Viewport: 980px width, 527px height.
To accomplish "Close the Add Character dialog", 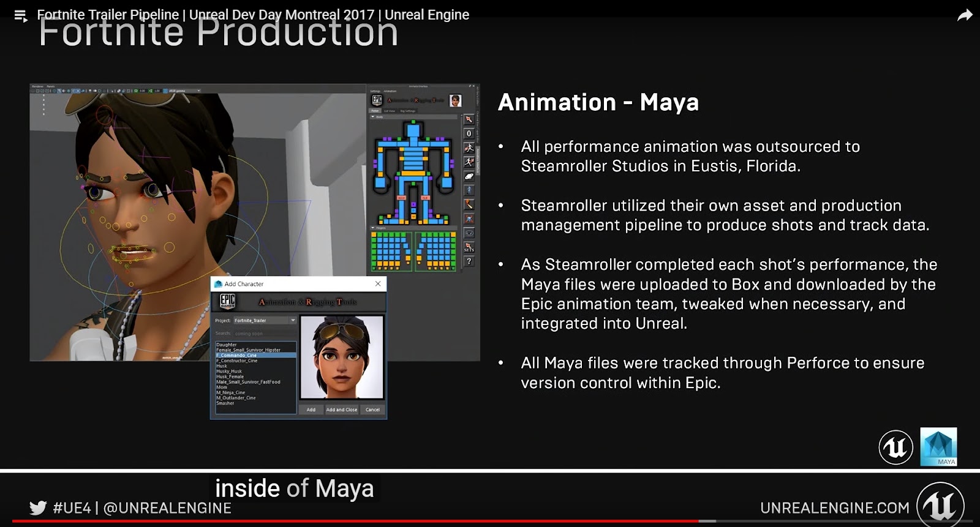I will tap(378, 283).
